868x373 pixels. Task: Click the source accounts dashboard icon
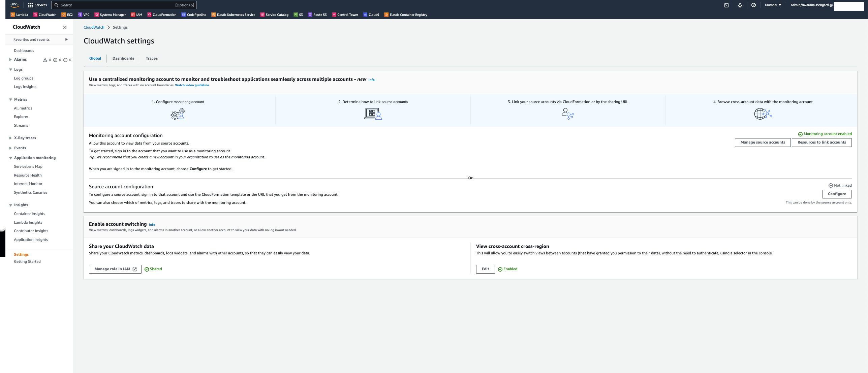pos(373,114)
